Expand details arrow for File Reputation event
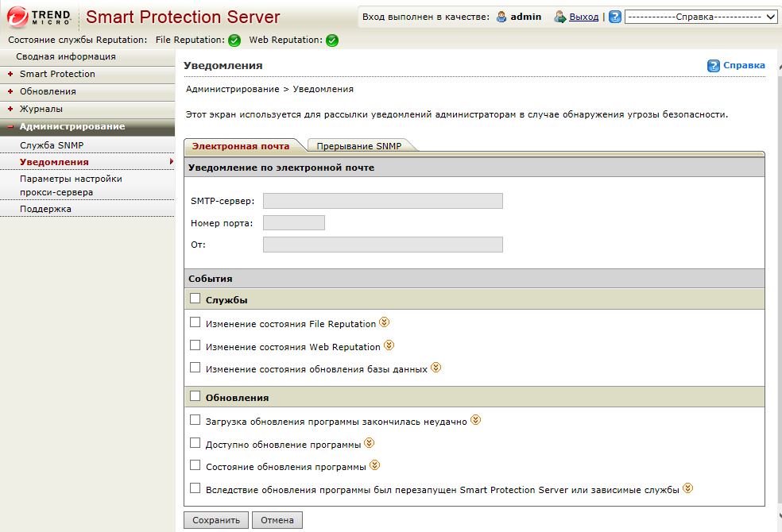 (385, 323)
